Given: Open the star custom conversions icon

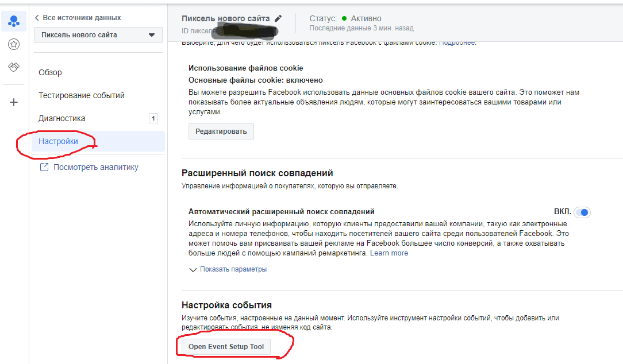Looking at the screenshot, I should 14,44.
